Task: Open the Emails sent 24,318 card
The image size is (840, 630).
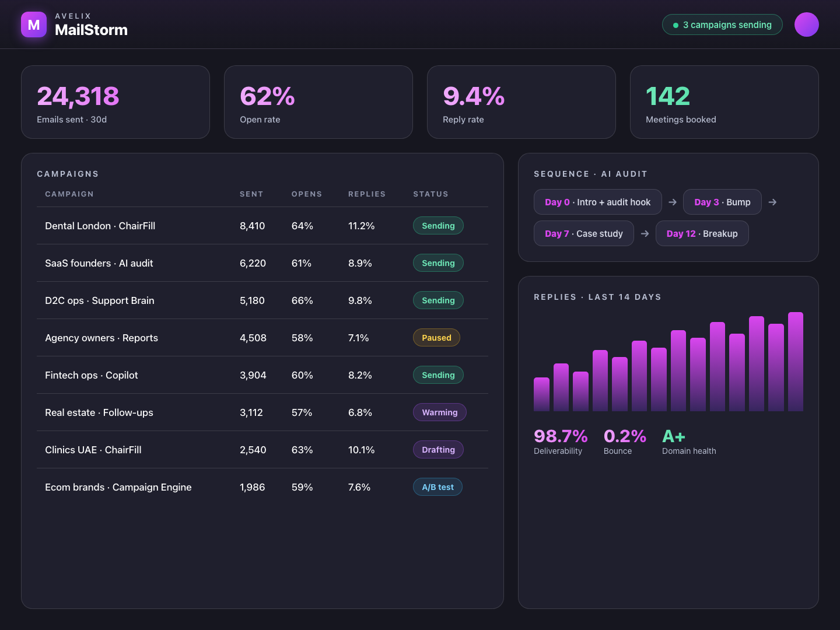Action: (x=116, y=102)
